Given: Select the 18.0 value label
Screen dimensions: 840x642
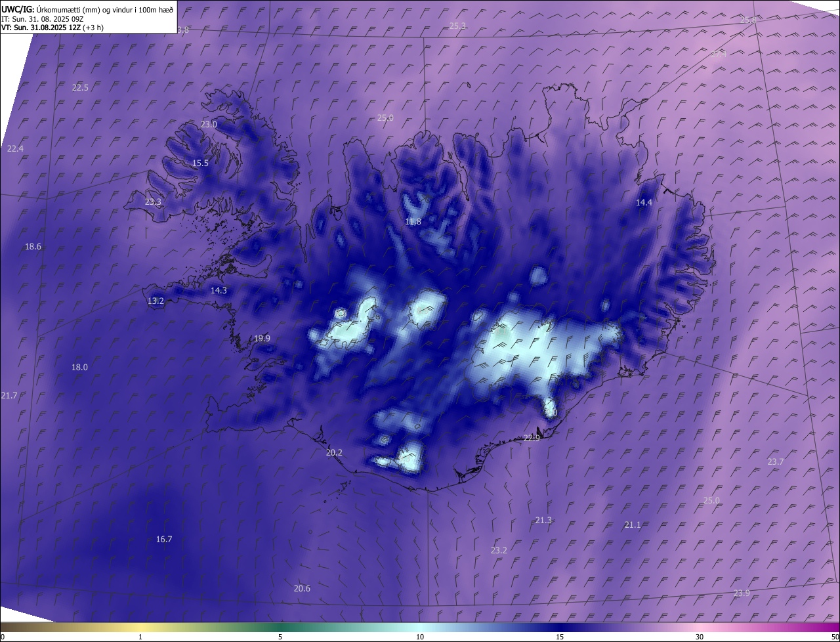Looking at the screenshot, I should tap(79, 367).
